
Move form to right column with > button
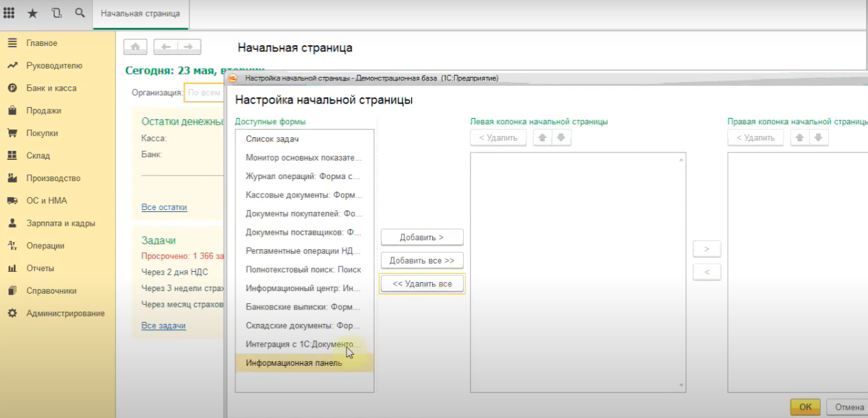tap(707, 248)
